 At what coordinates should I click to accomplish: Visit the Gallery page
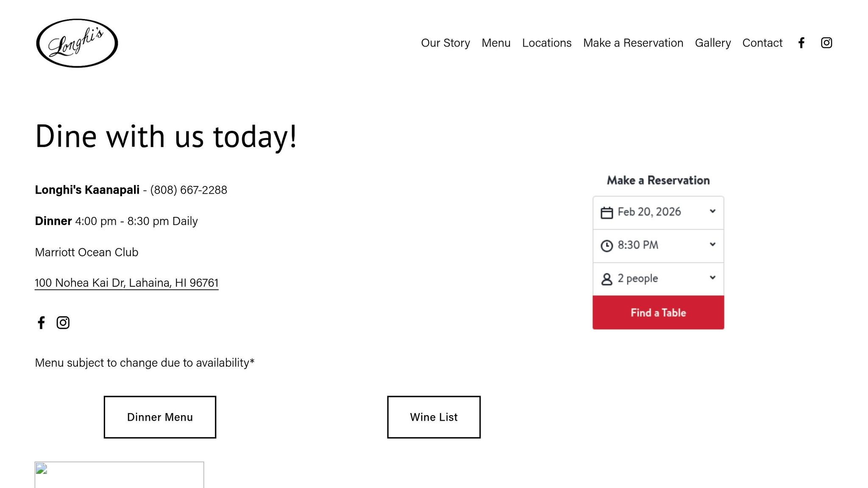713,43
